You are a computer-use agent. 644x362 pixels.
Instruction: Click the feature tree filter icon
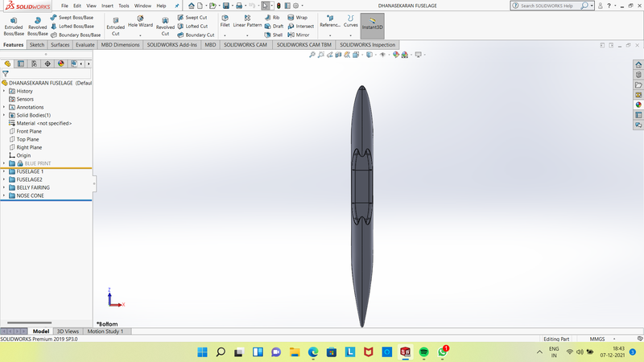click(x=6, y=73)
